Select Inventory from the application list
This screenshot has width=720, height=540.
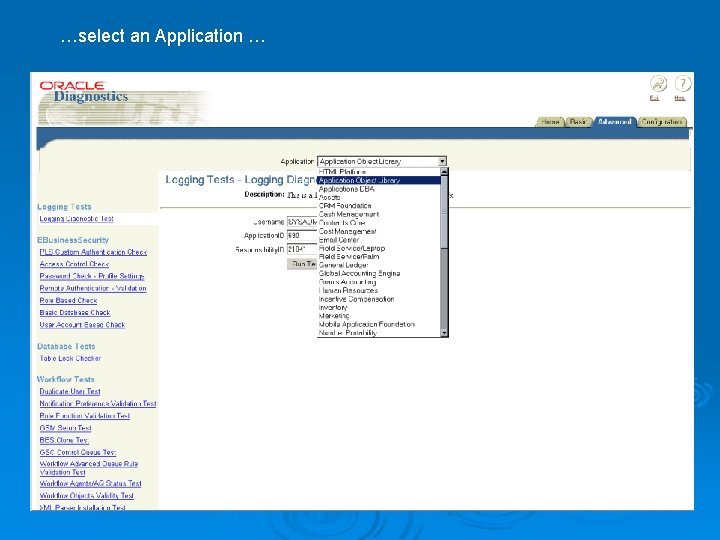tap(379, 307)
